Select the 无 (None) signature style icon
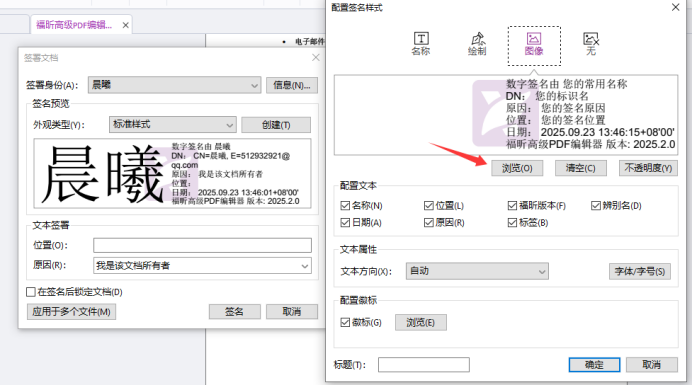The width and height of the screenshot is (693, 386). click(591, 44)
